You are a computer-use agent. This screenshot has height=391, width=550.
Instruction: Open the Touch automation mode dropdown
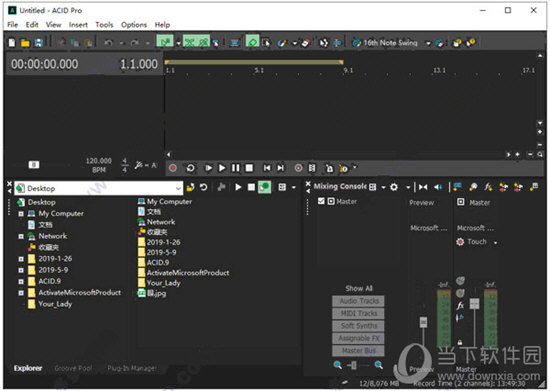[x=495, y=243]
